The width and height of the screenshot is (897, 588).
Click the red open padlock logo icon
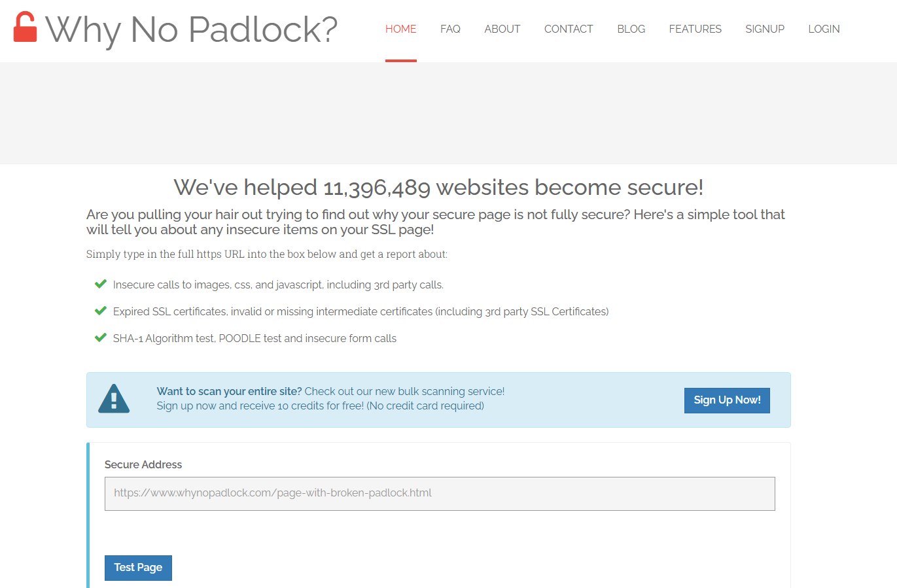tap(26, 27)
